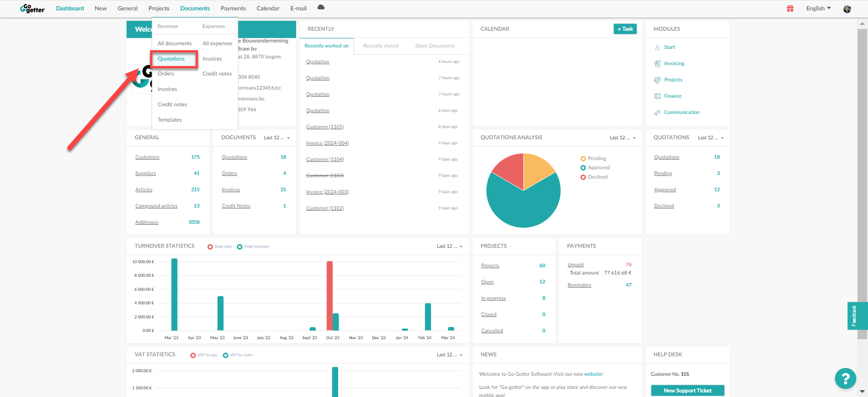Open Quotations Analysis period dropdown
The height and width of the screenshot is (397, 868).
tap(623, 137)
